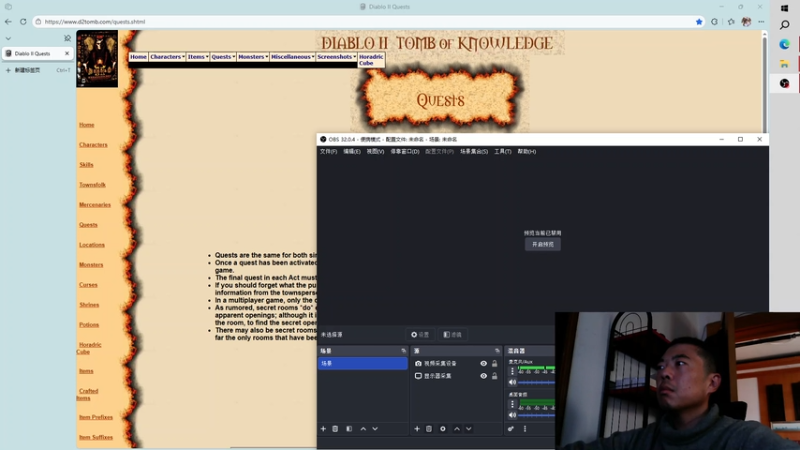
Task: Open advanced audio properties via the audio mixer gears icon
Action: click(x=511, y=429)
